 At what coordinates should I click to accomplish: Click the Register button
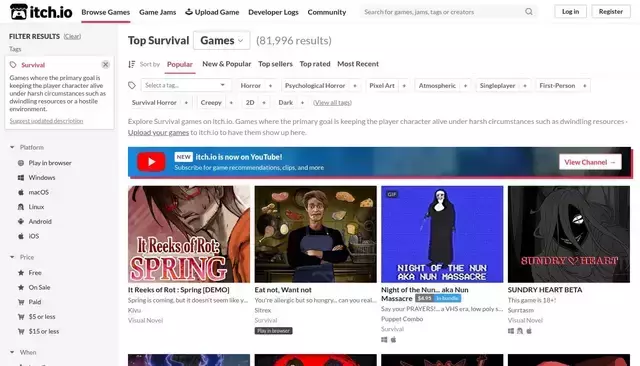[x=611, y=11]
